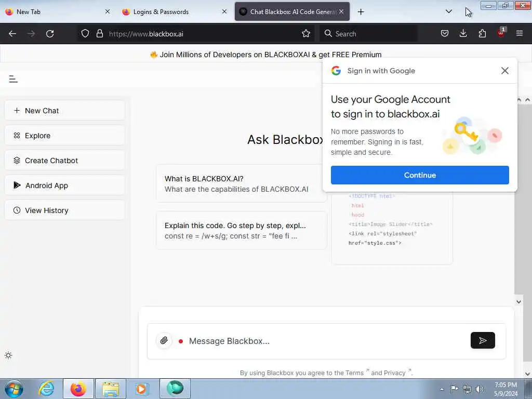Reload the current page

50,34
